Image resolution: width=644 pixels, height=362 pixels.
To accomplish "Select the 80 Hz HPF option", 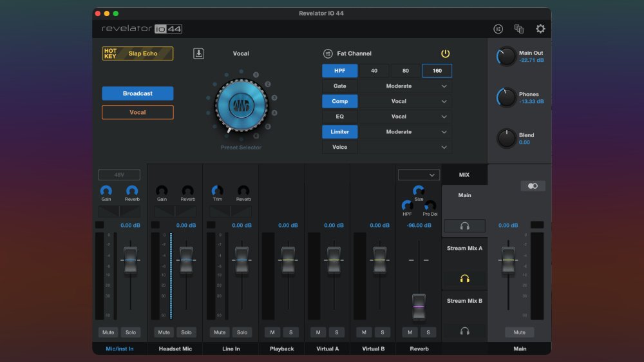I will (405, 71).
